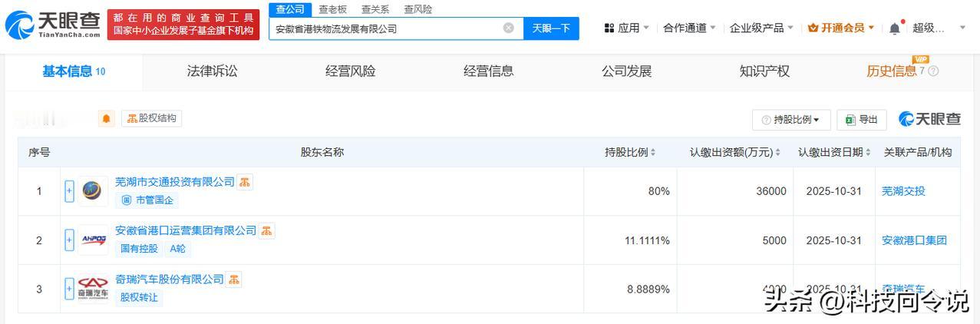Click the A轮 tag
The width and height of the screenshot is (980, 324).
click(x=177, y=249)
